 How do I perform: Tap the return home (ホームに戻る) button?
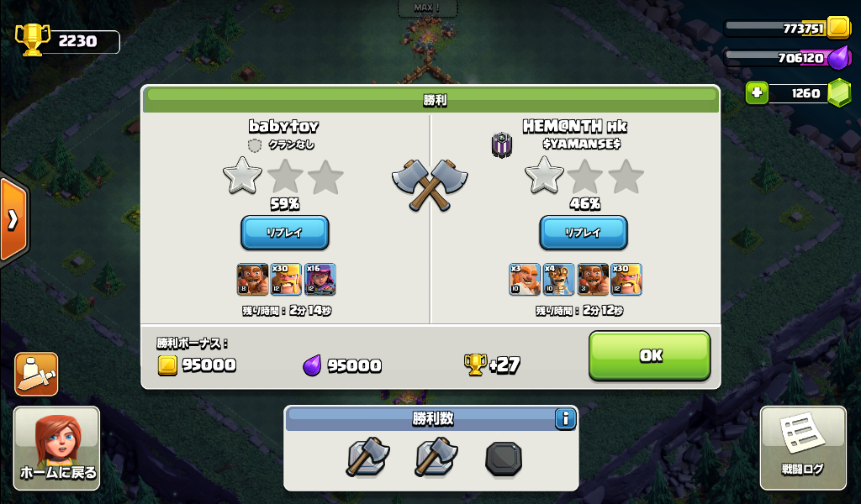[x=57, y=448]
